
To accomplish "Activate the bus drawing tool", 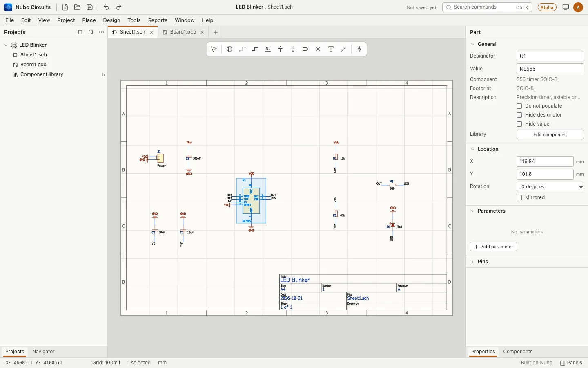I will (255, 49).
